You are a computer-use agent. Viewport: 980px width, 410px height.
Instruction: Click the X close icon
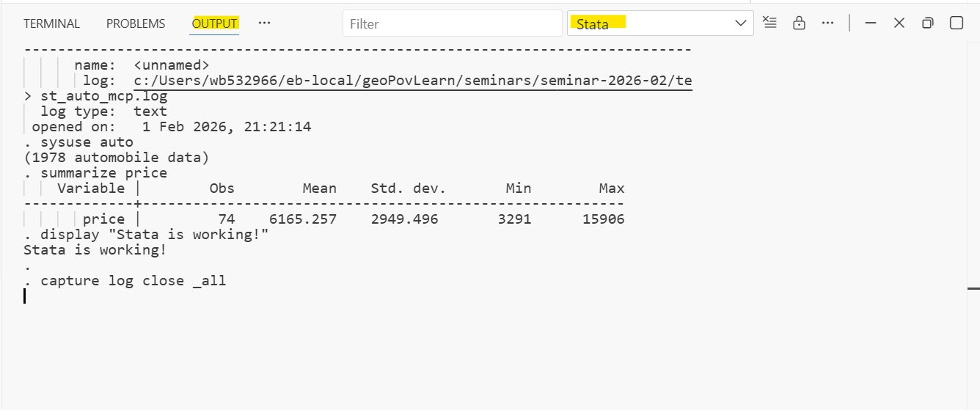[899, 23]
